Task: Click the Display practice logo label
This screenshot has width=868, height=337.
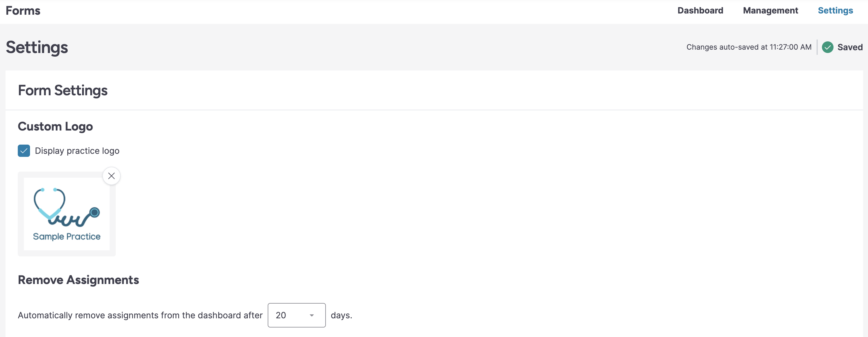Action: (77, 151)
